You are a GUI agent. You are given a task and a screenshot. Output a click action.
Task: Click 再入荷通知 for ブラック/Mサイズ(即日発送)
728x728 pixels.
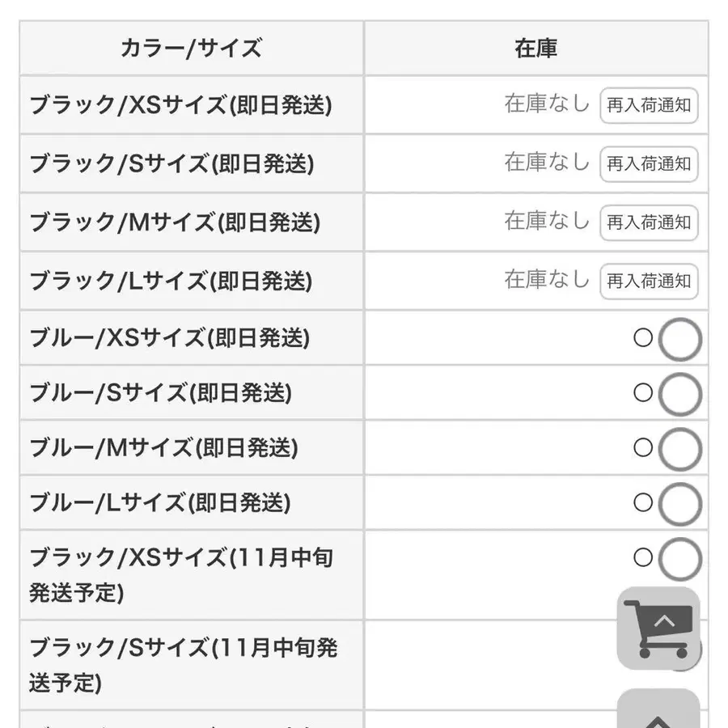[649, 222]
